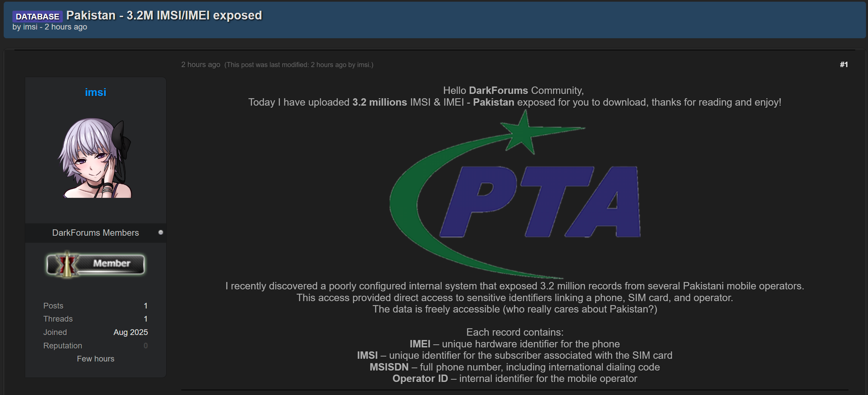The width and height of the screenshot is (868, 395).
Task: Click the Threads count value
Action: click(x=146, y=319)
